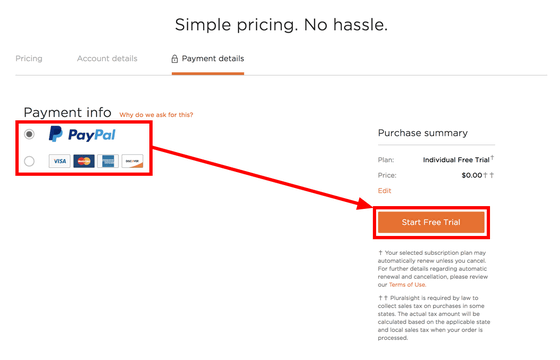
Task: Click the $0.00 price value
Action: pos(472,175)
